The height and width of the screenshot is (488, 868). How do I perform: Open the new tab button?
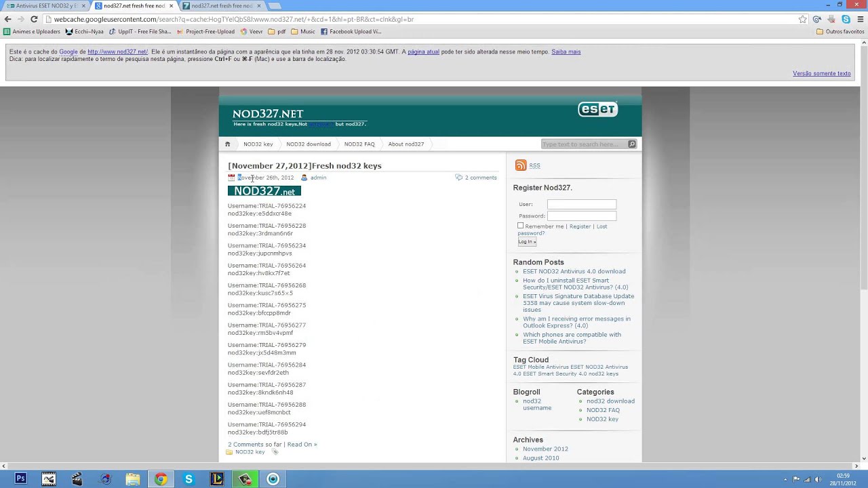click(274, 5)
